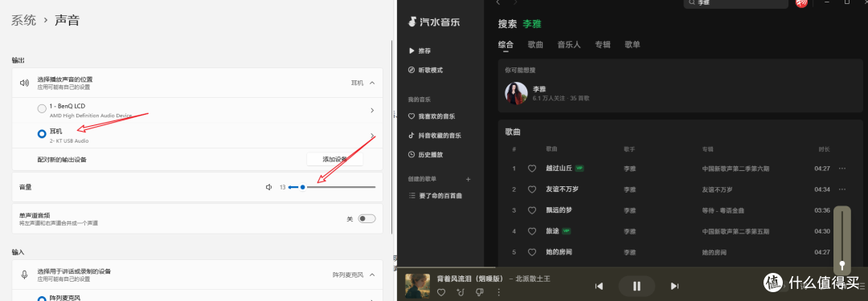The height and width of the screenshot is (301, 868).
Task: Mute system volume via speaker icon
Action: [x=269, y=187]
